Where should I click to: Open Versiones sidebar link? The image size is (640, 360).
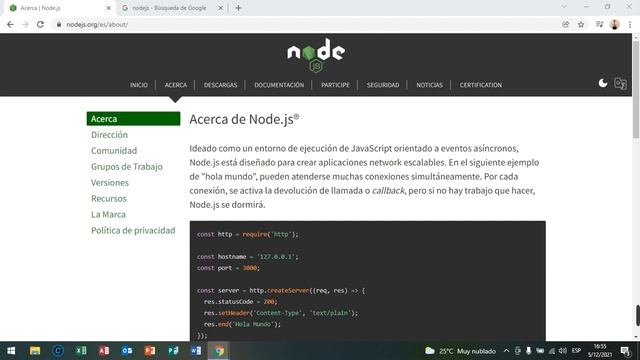point(110,182)
